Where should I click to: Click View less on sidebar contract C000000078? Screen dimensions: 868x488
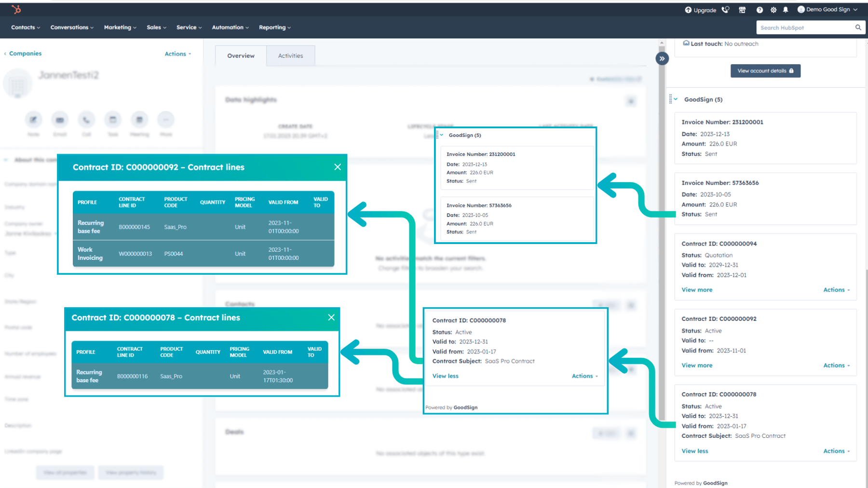click(695, 451)
